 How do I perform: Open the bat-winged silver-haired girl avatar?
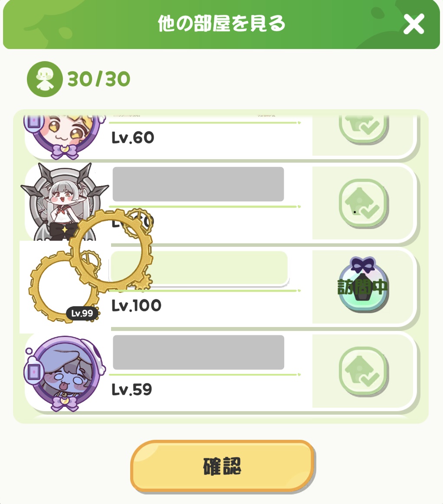pos(64,202)
